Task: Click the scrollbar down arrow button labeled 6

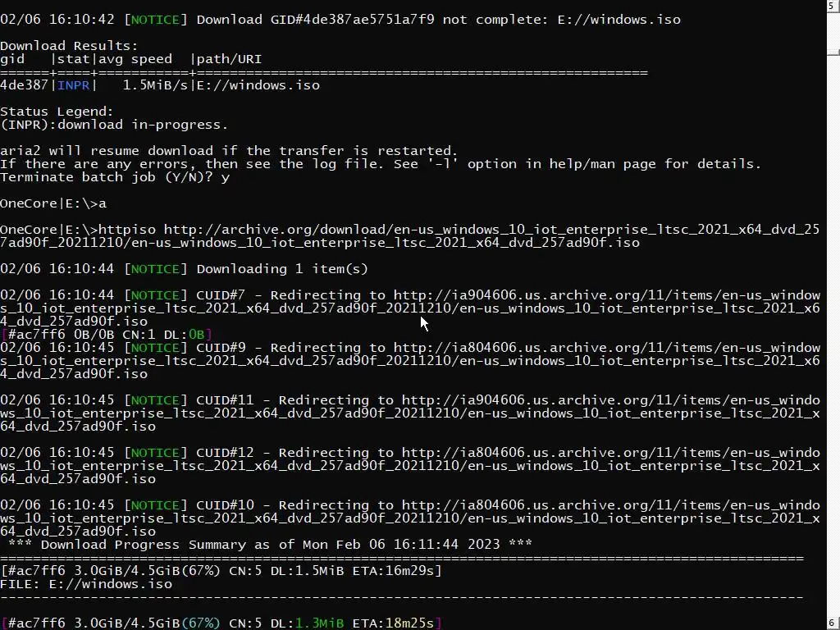Action: pos(833,623)
